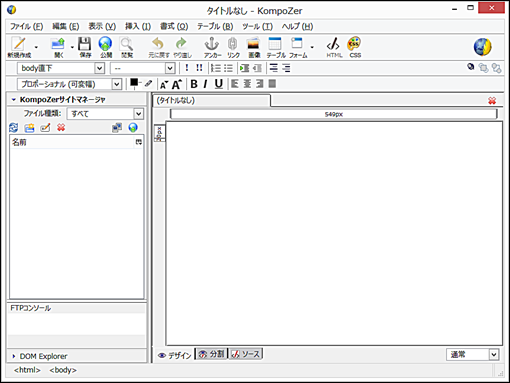
Task: Create new folder in site manager
Action: (29, 127)
